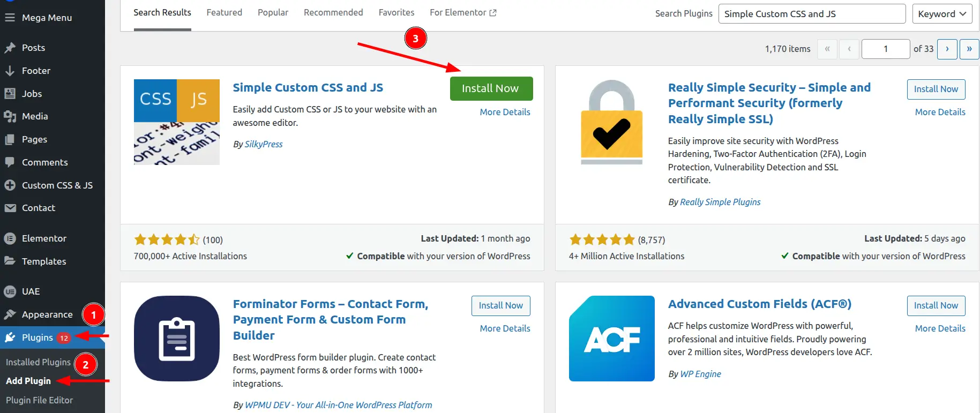View More Details for Advanced Custom Fields
The image size is (980, 413).
point(939,328)
